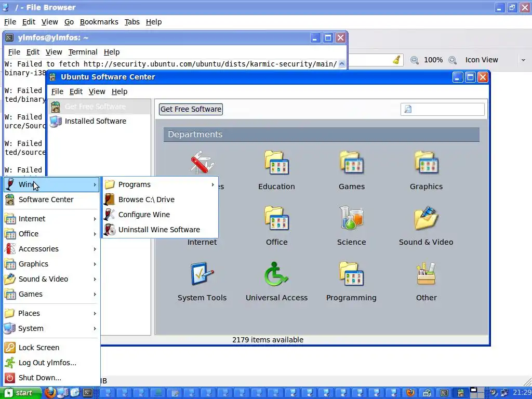
Task: Open File Browser Bookmarks menu
Action: point(99,22)
